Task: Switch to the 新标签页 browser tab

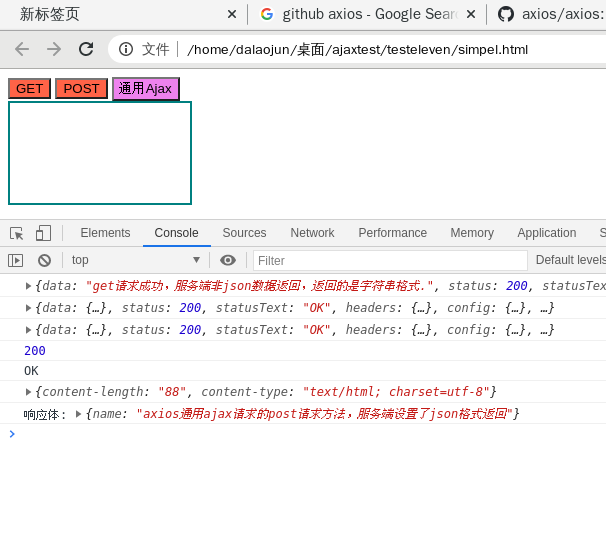Action: (124, 14)
